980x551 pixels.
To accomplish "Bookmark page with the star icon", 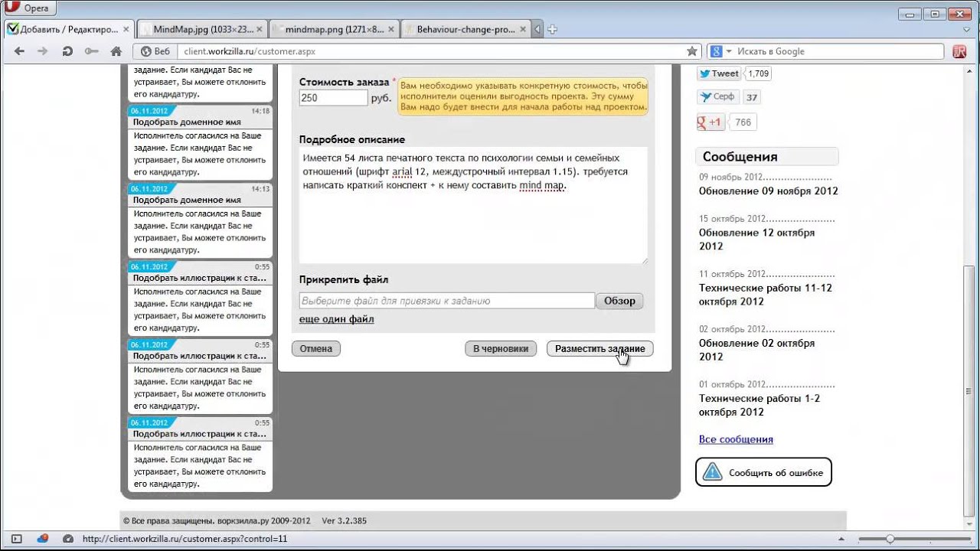I will tap(692, 51).
